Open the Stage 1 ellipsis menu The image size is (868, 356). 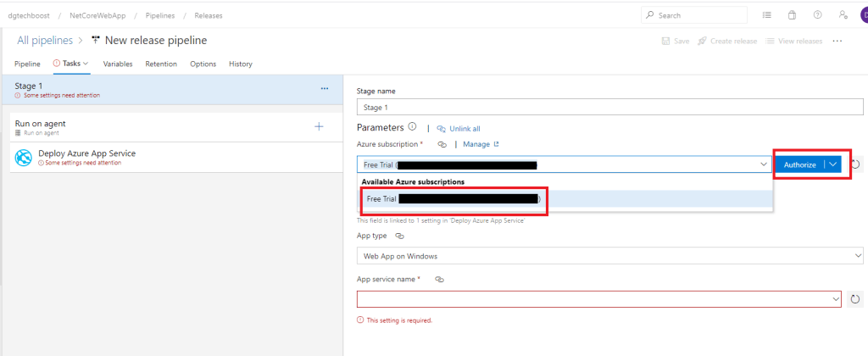[324, 88]
